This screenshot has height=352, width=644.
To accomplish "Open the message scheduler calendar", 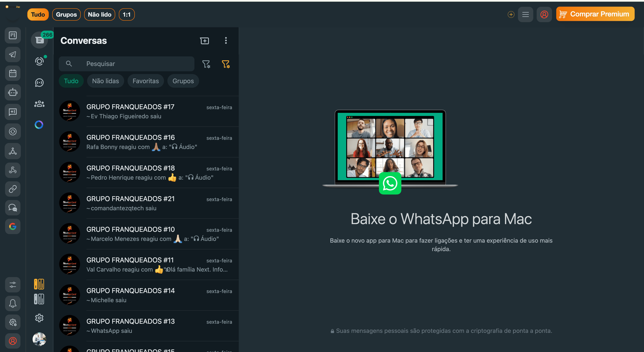I will click(x=13, y=73).
